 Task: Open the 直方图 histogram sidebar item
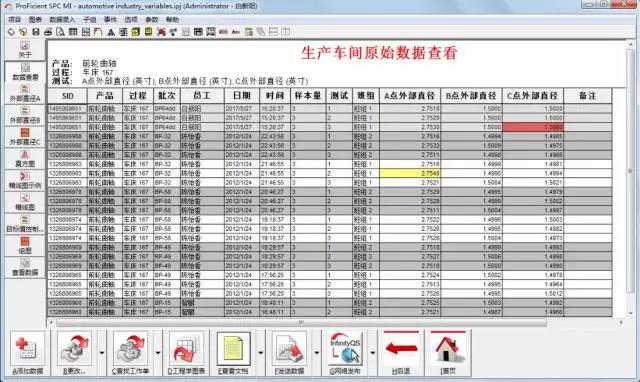(x=25, y=159)
